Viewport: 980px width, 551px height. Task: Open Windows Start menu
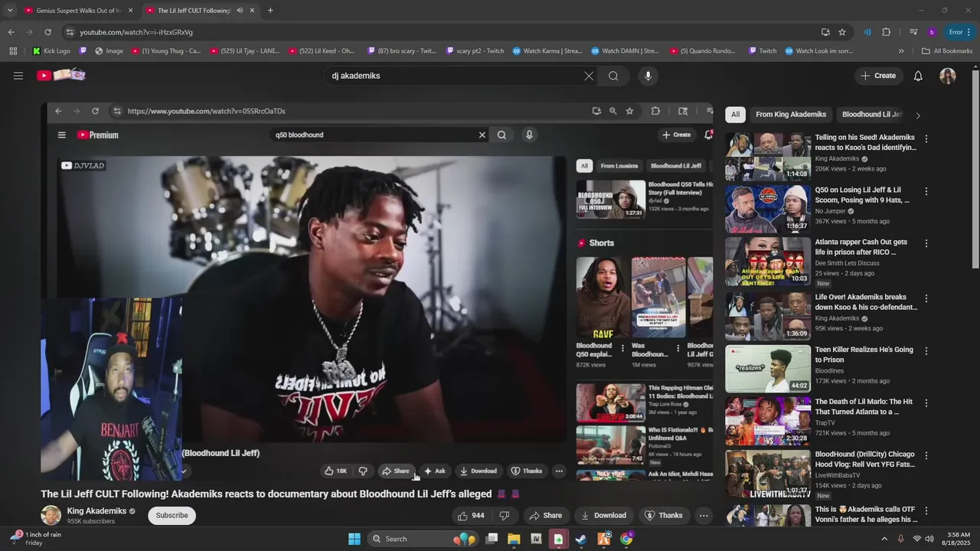tap(354, 539)
